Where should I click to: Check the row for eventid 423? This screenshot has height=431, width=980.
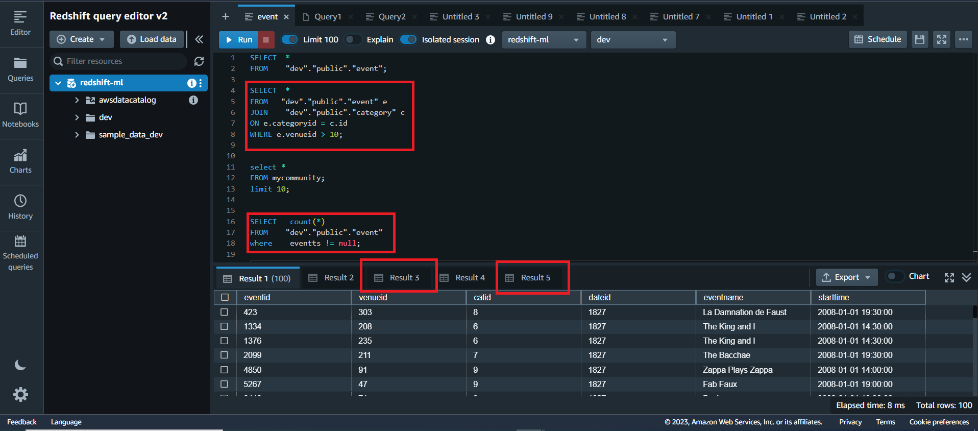(224, 312)
